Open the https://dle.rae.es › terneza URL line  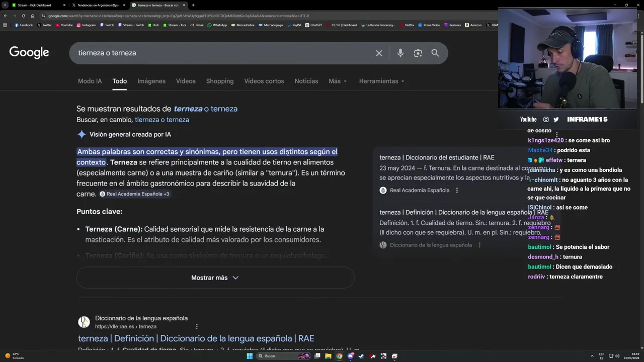pos(126,327)
